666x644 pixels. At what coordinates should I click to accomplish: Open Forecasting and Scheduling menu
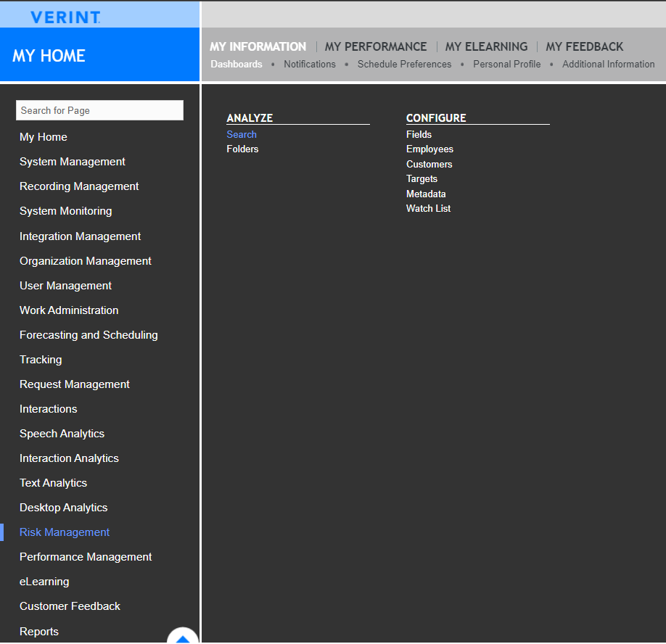pos(89,335)
